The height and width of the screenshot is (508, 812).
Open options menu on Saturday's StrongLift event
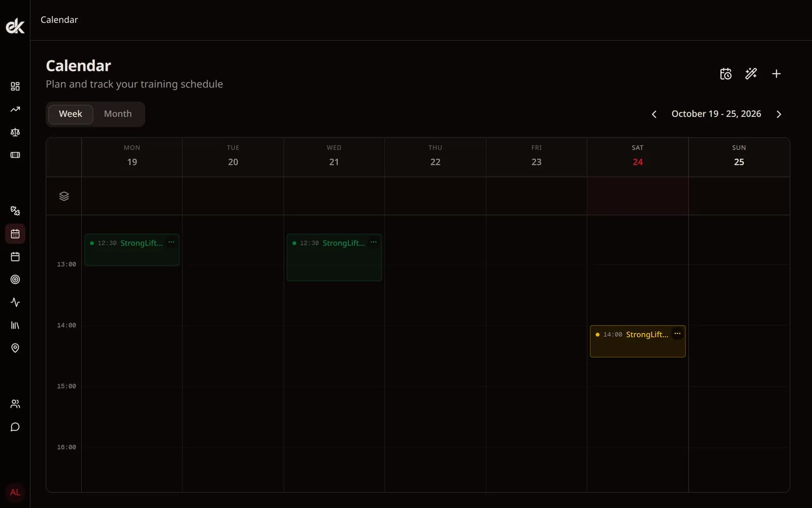678,334
